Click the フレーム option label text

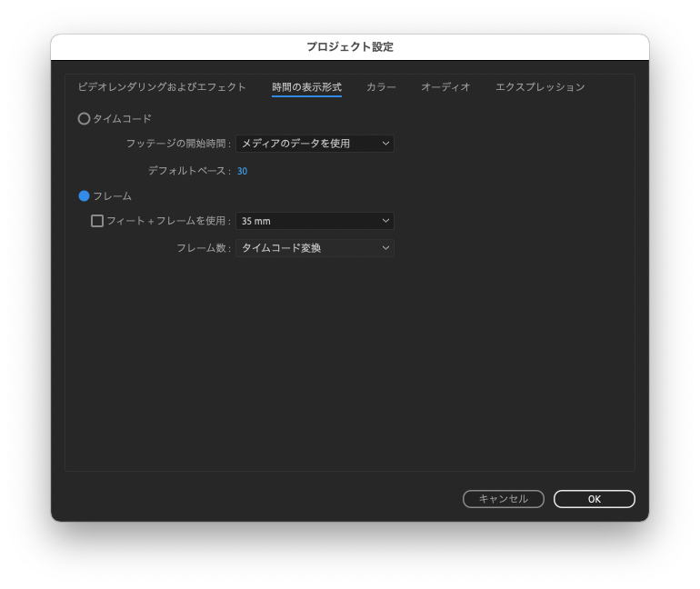pyautogui.click(x=112, y=196)
